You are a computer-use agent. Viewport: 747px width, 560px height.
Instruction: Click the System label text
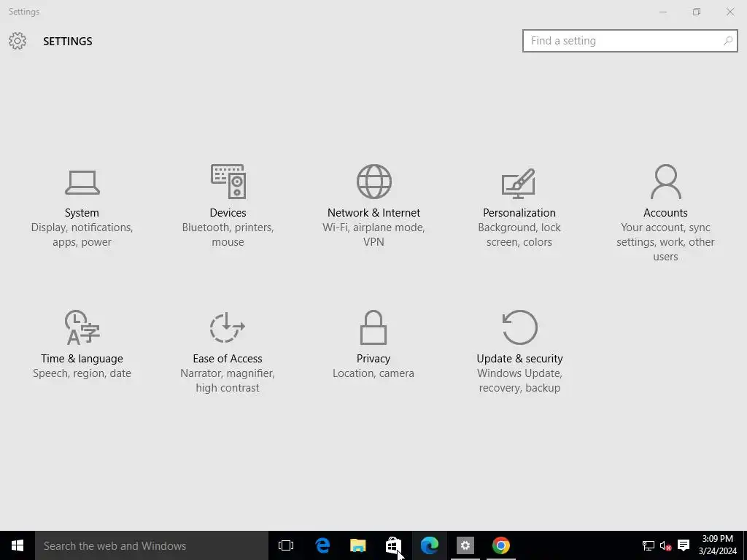tap(82, 213)
